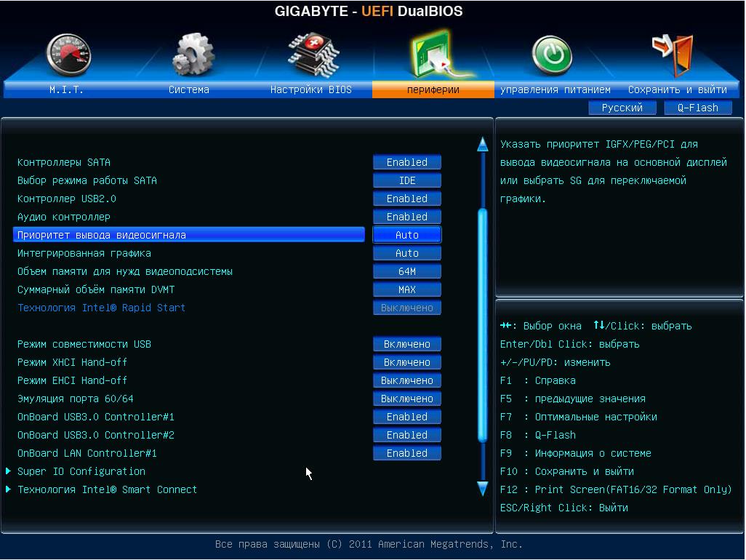Image resolution: width=746 pixels, height=560 pixels.
Task: Select Эмуляция порта 60/64 label
Action: click(75, 399)
